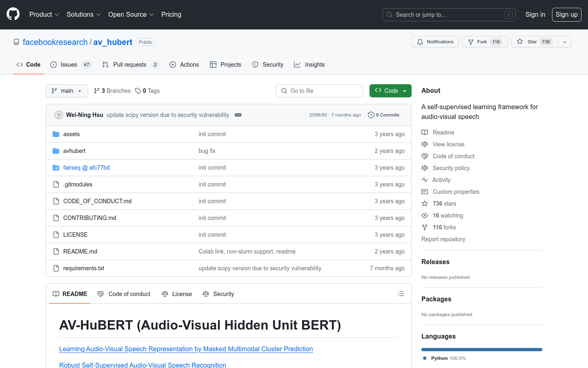Click the Sign up button
Screen dimensions: 588x368
[566, 14]
